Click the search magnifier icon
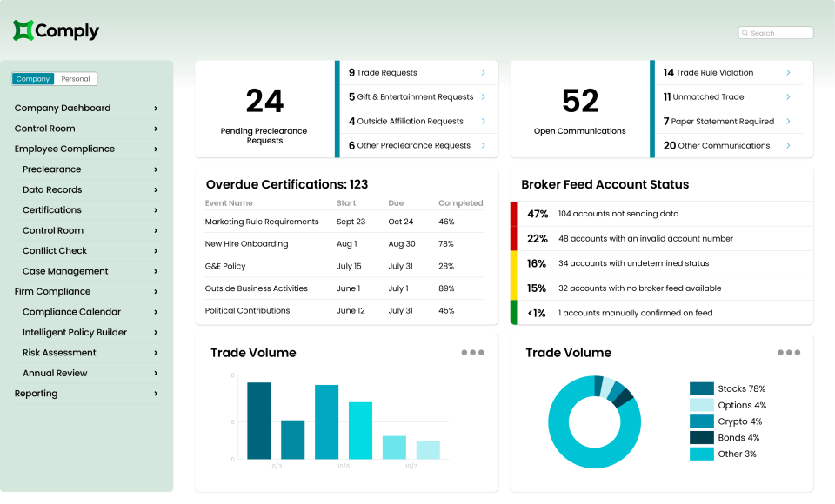 click(745, 33)
